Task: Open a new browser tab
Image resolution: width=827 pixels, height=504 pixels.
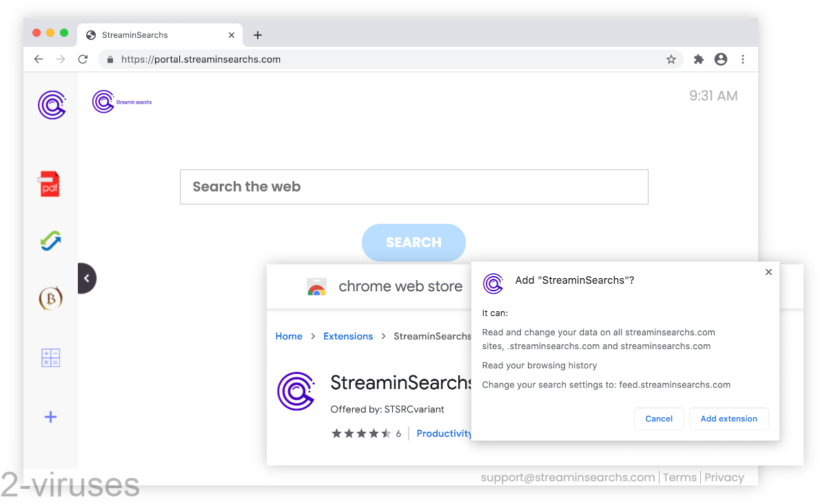Action: (x=258, y=34)
